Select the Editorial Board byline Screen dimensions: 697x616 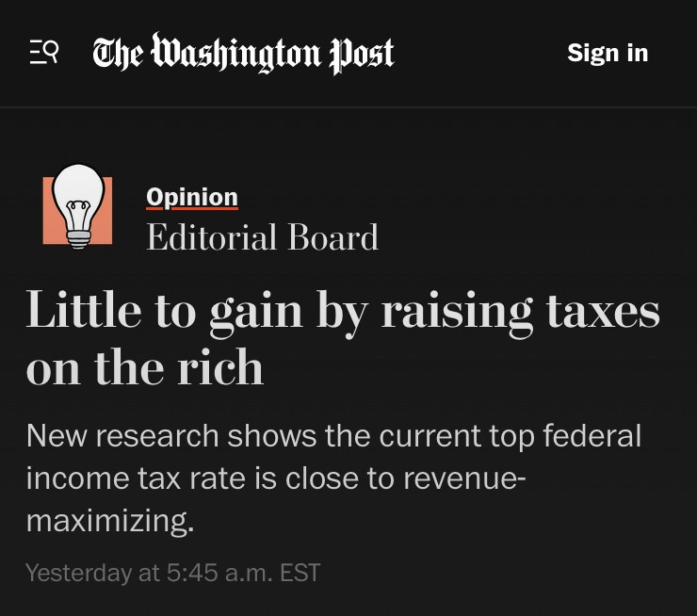262,236
